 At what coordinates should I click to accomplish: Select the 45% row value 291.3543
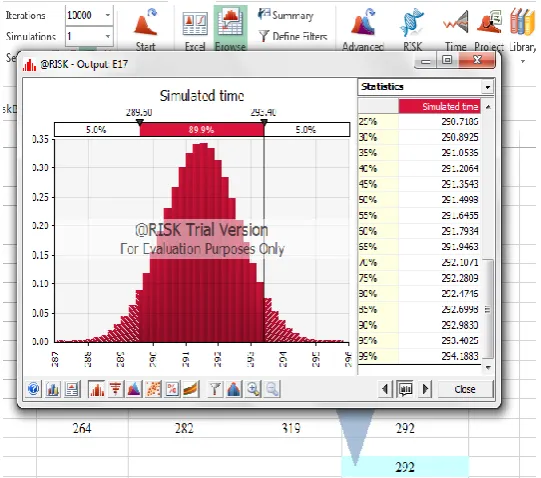pyautogui.click(x=460, y=184)
